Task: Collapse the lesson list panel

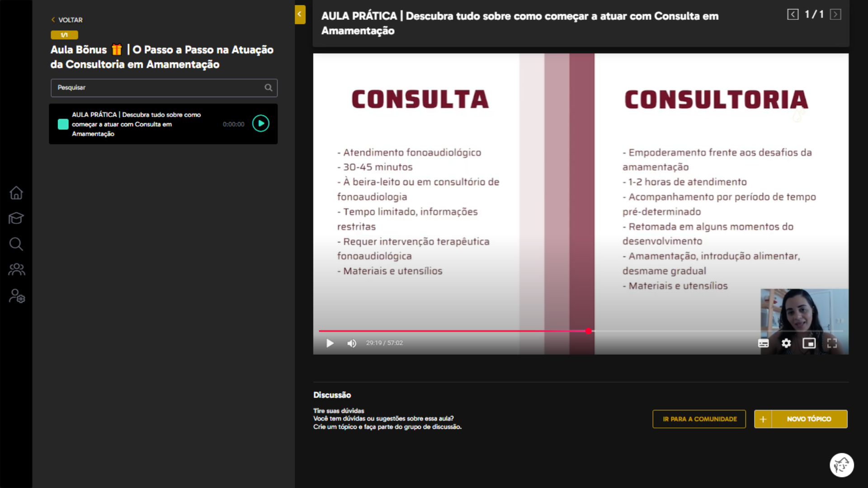Action: tap(300, 14)
